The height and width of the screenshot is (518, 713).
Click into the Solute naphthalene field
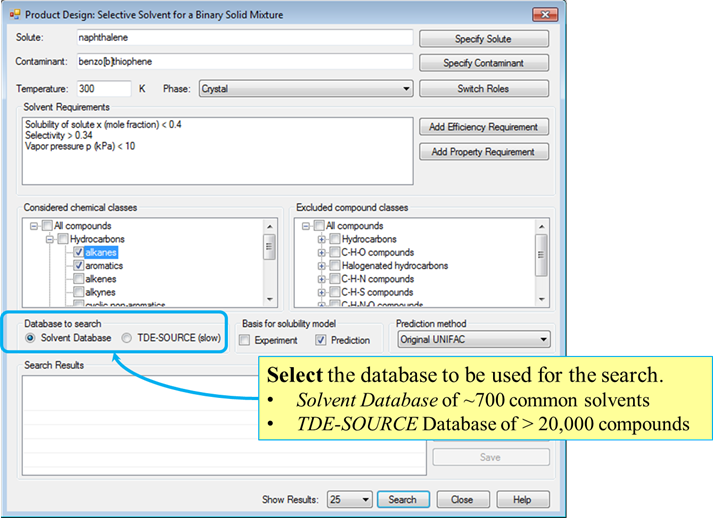(245, 38)
